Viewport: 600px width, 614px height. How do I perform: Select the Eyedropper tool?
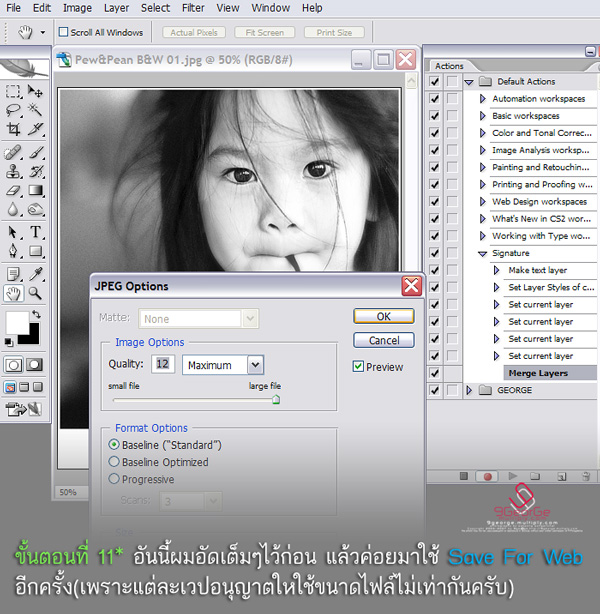[35, 274]
